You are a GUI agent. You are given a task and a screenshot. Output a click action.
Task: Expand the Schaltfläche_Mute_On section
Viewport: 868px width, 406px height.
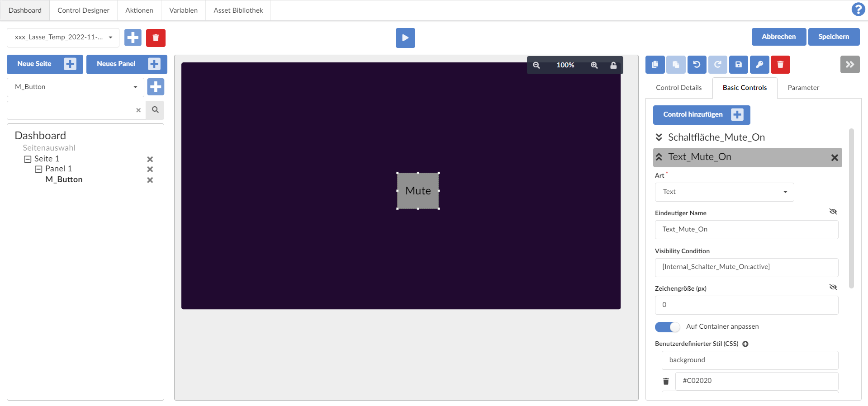[x=659, y=137]
